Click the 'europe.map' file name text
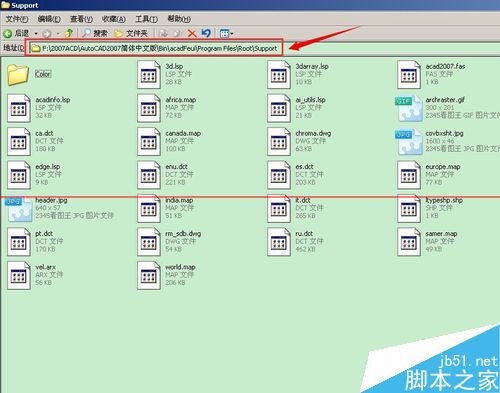The image size is (500, 393). pos(443,167)
